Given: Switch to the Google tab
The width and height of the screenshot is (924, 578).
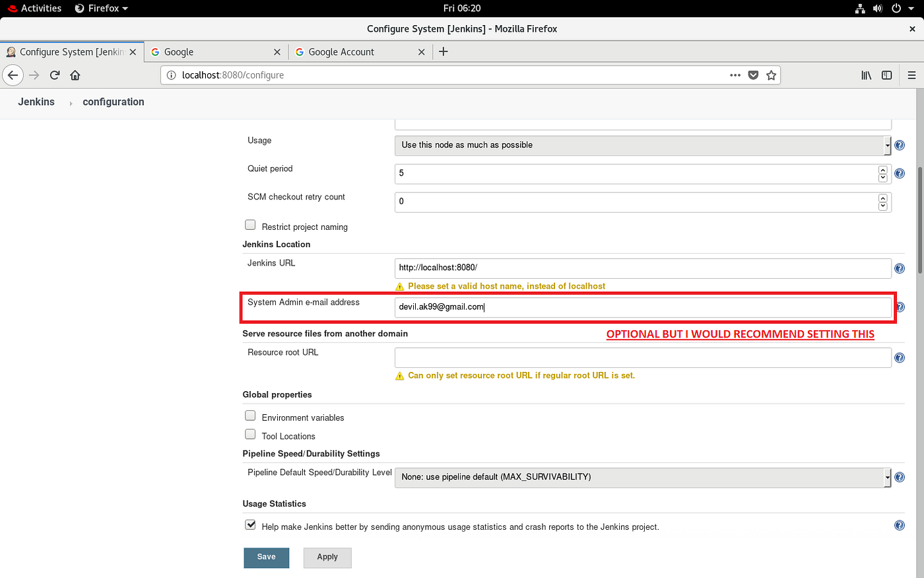Looking at the screenshot, I should (214, 52).
